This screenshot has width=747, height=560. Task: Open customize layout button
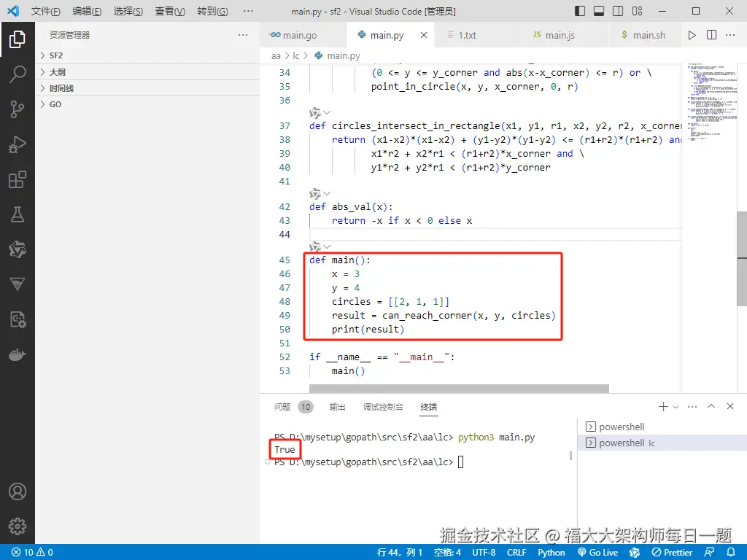(637, 10)
